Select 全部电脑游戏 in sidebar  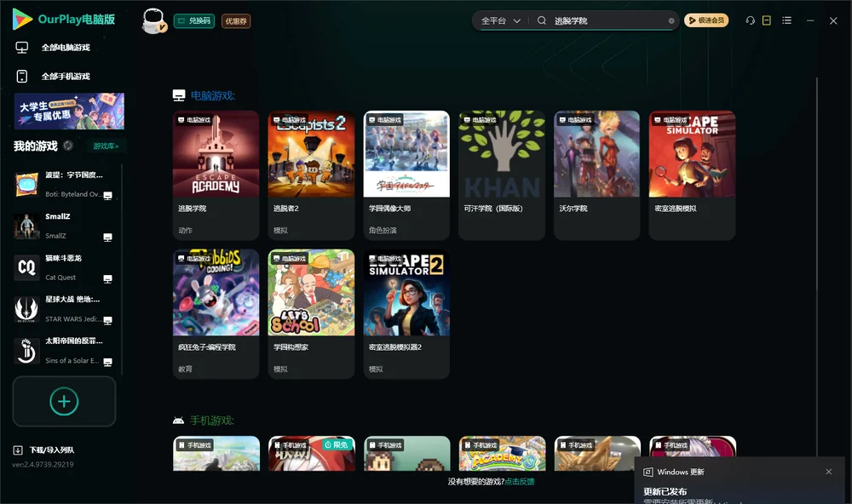coord(66,48)
